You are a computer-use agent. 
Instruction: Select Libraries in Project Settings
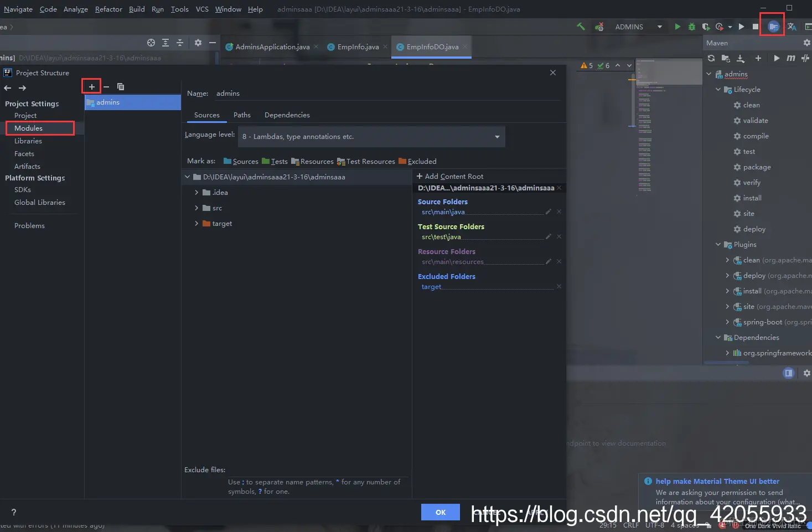tap(28, 141)
